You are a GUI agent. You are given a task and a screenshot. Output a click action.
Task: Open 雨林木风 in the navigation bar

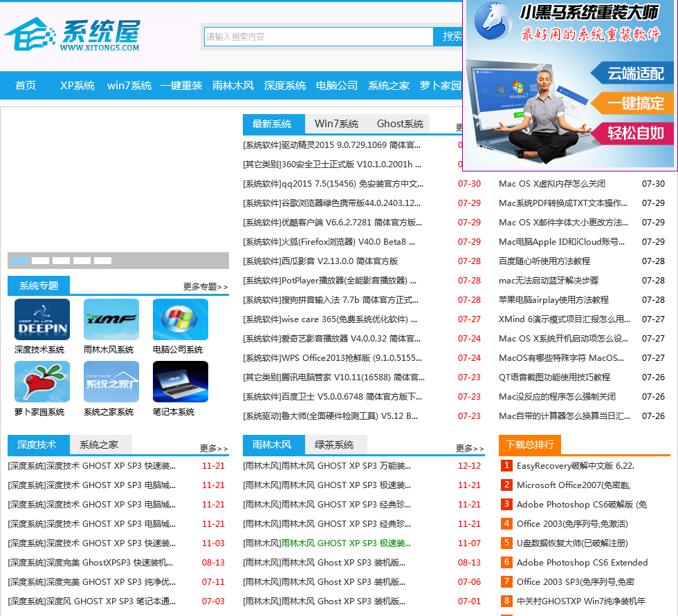(x=233, y=86)
